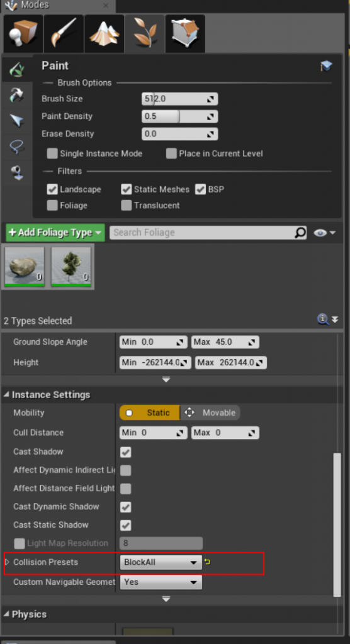Click the details search info icon
The image size is (350, 644).
(323, 319)
